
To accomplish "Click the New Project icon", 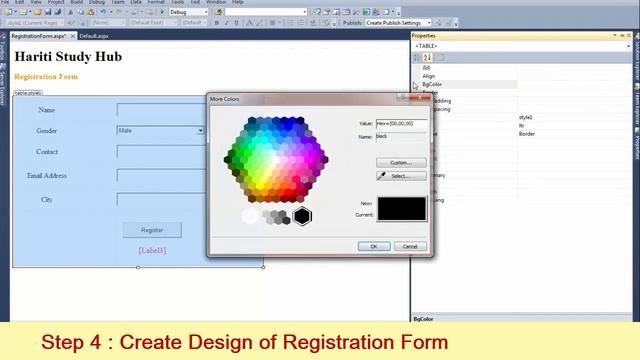I will (x=9, y=12).
